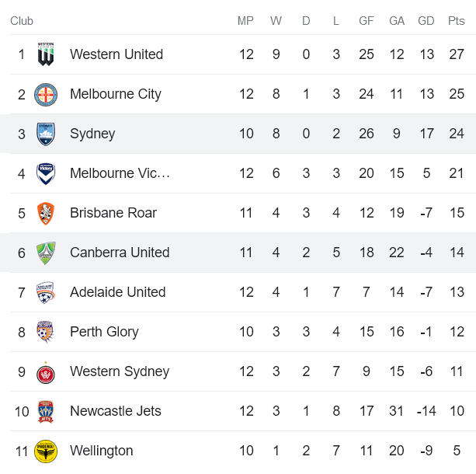The height and width of the screenshot is (474, 476).
Task: Click the Western Sydney Wanderers crest
Action: pos(46,371)
